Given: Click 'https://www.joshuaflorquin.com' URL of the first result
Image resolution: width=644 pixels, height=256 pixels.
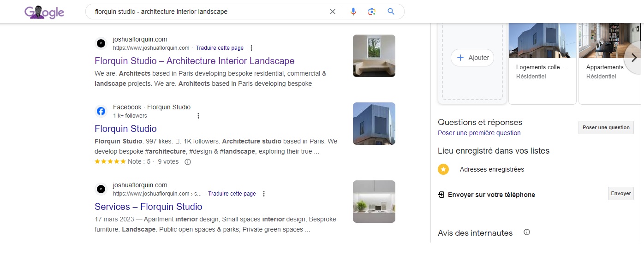Looking at the screenshot, I should click(x=151, y=48).
